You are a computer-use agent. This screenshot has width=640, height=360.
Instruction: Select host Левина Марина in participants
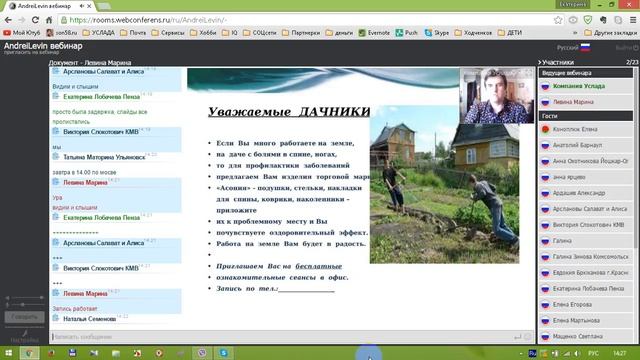tap(585, 102)
